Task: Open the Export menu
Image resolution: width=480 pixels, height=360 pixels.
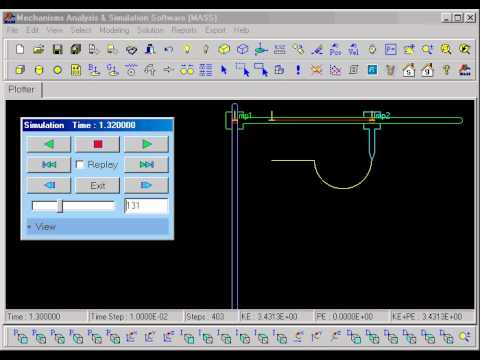Action: (215, 30)
